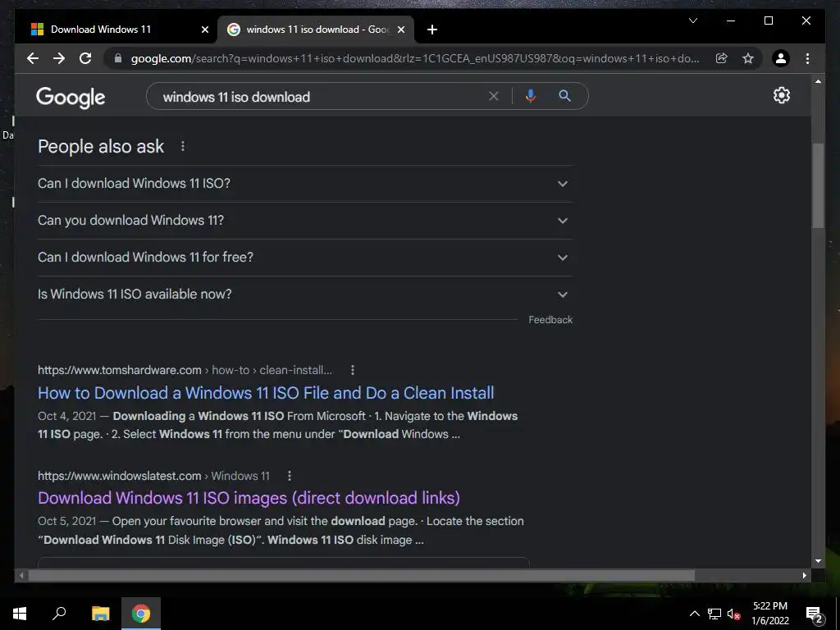The height and width of the screenshot is (630, 840).
Task: Clear the Google search box text
Action: tap(493, 97)
